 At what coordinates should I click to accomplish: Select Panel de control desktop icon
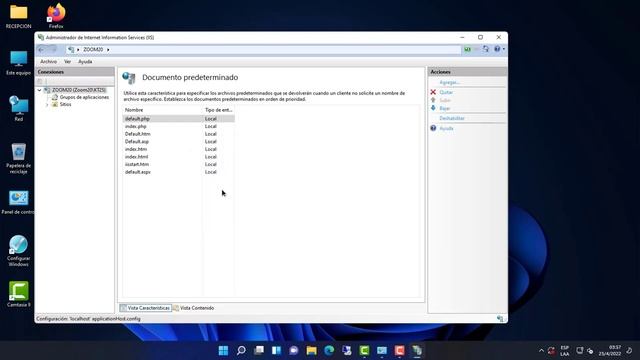(18, 202)
